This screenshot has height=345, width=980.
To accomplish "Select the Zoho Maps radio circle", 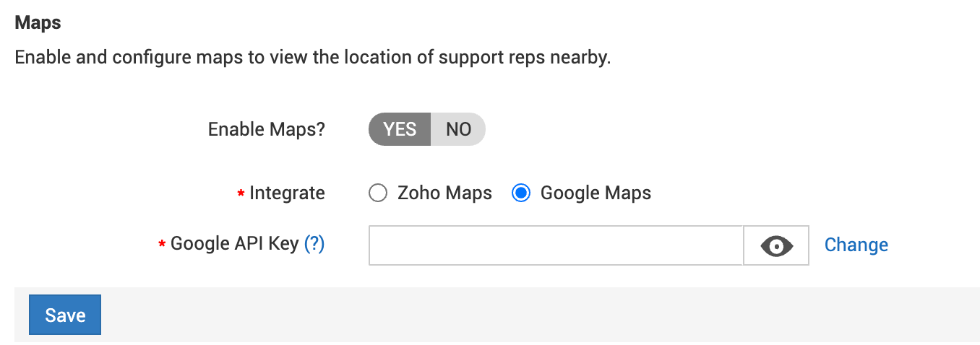I will (x=378, y=193).
